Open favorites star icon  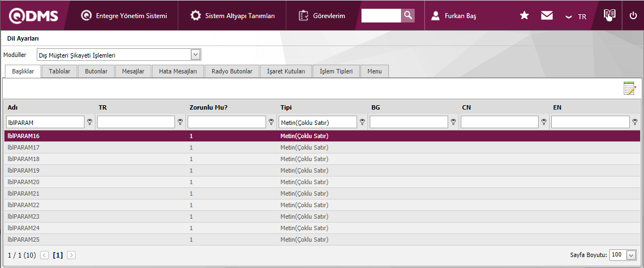[x=524, y=16]
